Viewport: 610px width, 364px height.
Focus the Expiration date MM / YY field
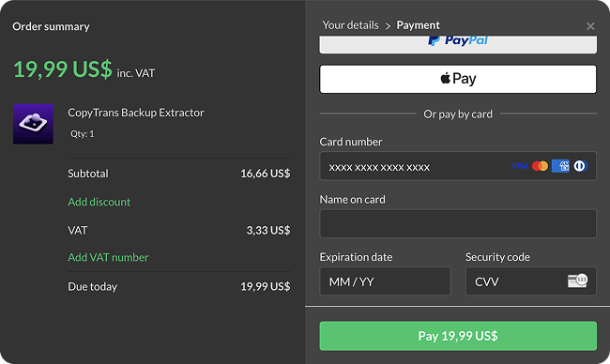[x=385, y=281]
